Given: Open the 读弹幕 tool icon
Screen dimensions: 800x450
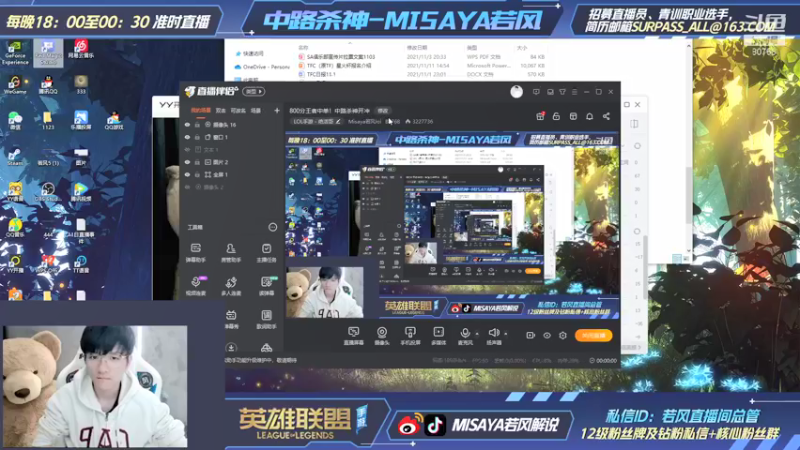Looking at the screenshot, I should pos(266,286).
